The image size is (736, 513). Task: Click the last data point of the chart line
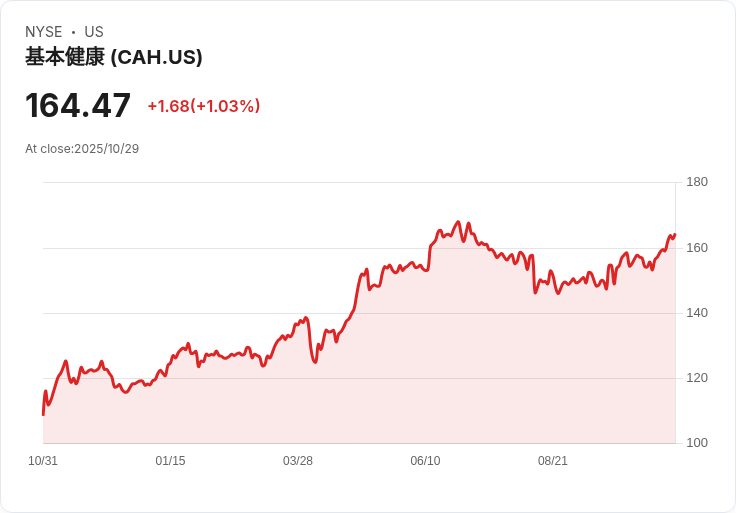[675, 235]
